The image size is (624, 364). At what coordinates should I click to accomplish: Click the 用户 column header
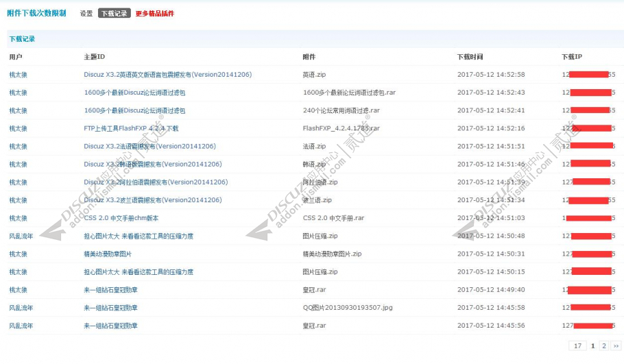(16, 57)
